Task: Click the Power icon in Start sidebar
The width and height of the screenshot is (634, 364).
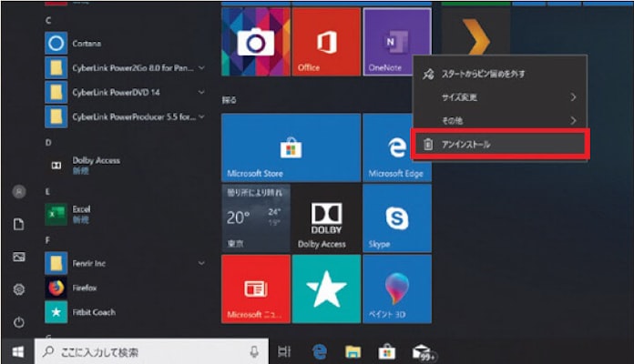Action: [18, 322]
